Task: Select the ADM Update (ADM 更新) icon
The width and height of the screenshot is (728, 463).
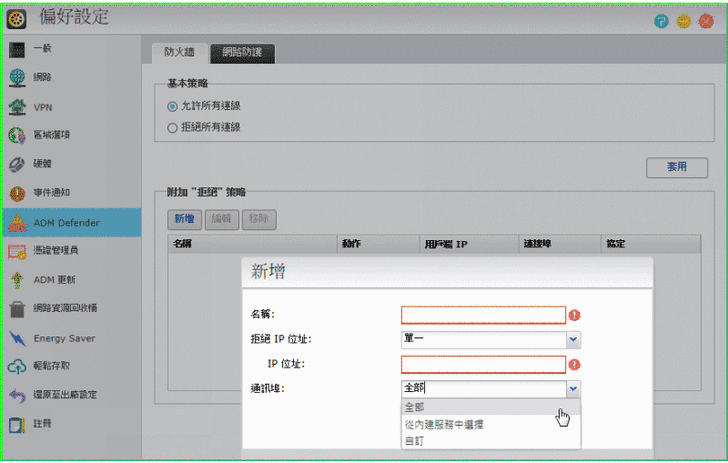Action: click(17, 280)
